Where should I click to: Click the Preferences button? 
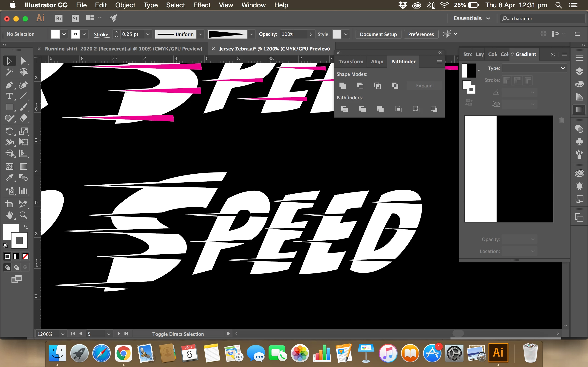tap(421, 34)
